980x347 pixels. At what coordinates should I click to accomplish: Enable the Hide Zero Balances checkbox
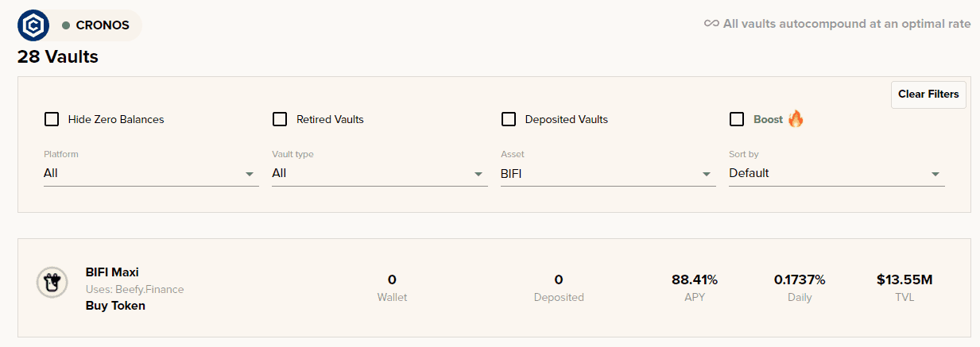pos(52,119)
